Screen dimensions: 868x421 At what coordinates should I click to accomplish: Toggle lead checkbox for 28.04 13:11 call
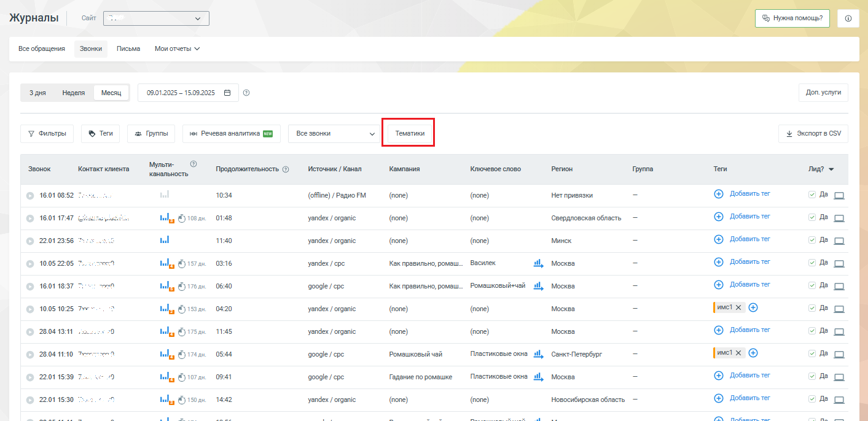point(812,331)
